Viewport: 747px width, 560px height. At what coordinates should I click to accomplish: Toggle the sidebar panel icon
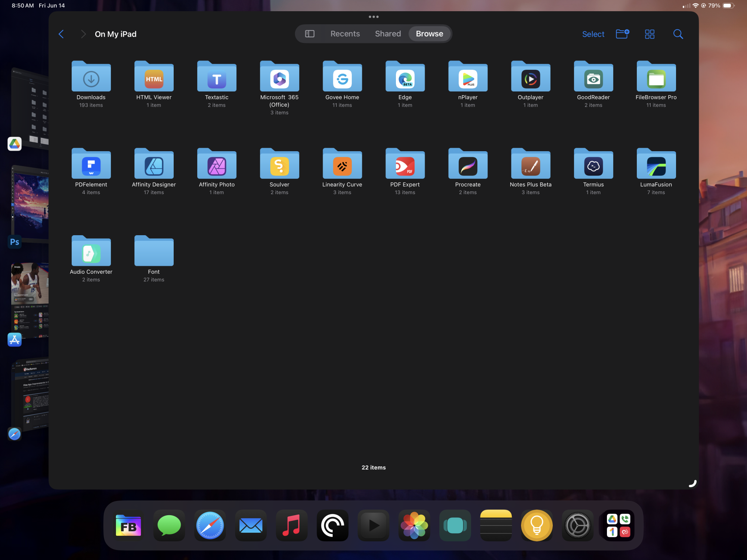[310, 34]
